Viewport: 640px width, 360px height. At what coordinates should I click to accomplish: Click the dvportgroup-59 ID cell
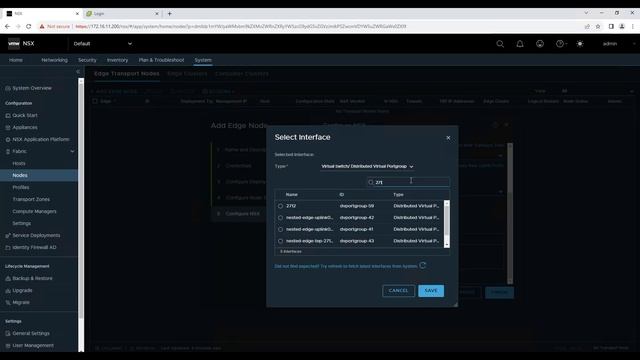(357, 206)
